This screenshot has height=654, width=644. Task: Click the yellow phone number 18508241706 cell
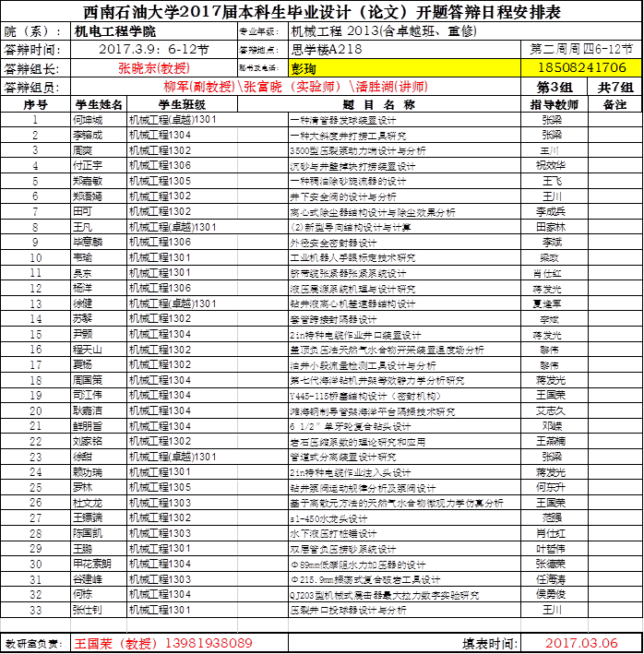(582, 68)
